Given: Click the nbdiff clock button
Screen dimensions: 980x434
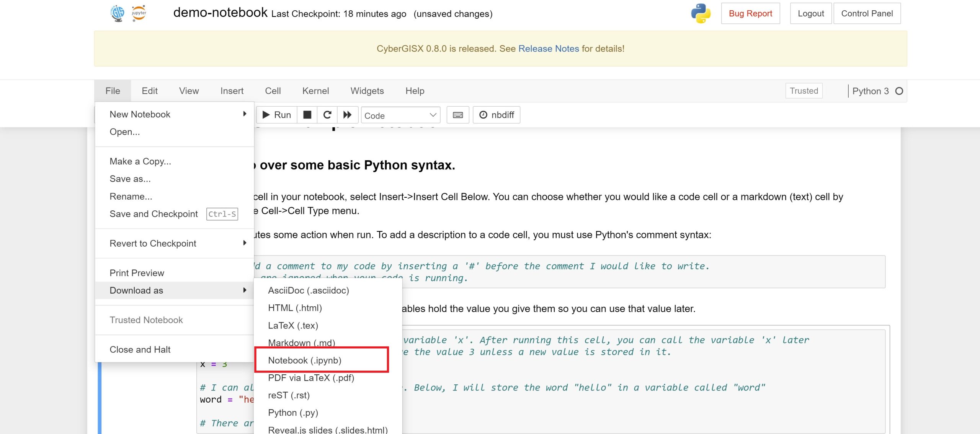Looking at the screenshot, I should pyautogui.click(x=497, y=115).
